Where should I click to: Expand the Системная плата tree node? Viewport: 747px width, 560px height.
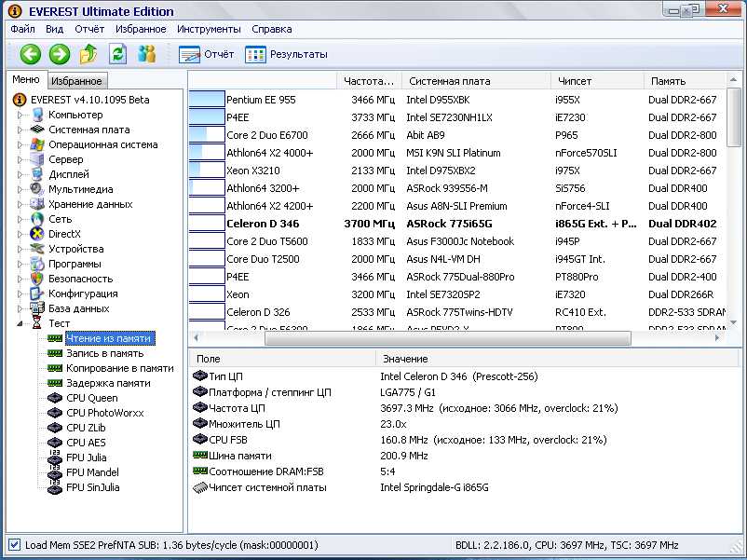pos(20,130)
